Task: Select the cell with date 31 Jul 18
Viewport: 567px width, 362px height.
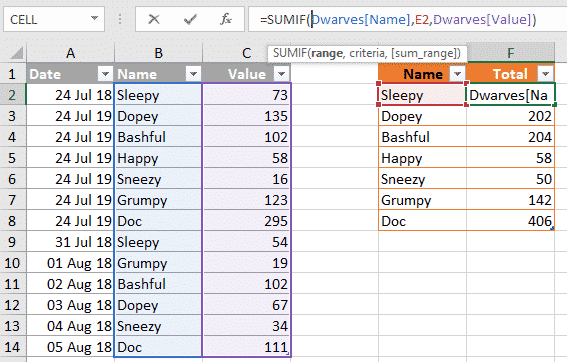Action: point(71,242)
